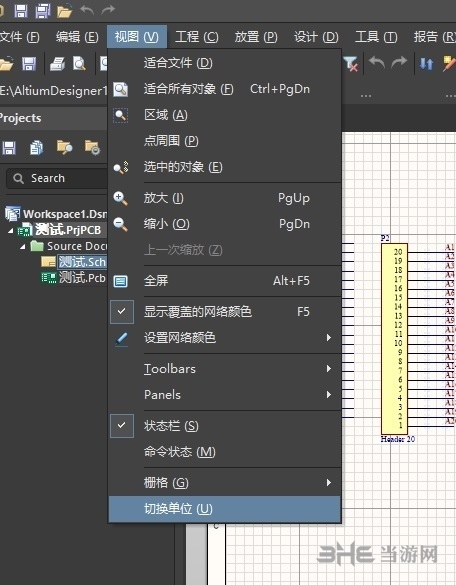The height and width of the screenshot is (585, 456).
Task: Expand the 设置网络颜色 submenu arrow
Action: point(328,338)
